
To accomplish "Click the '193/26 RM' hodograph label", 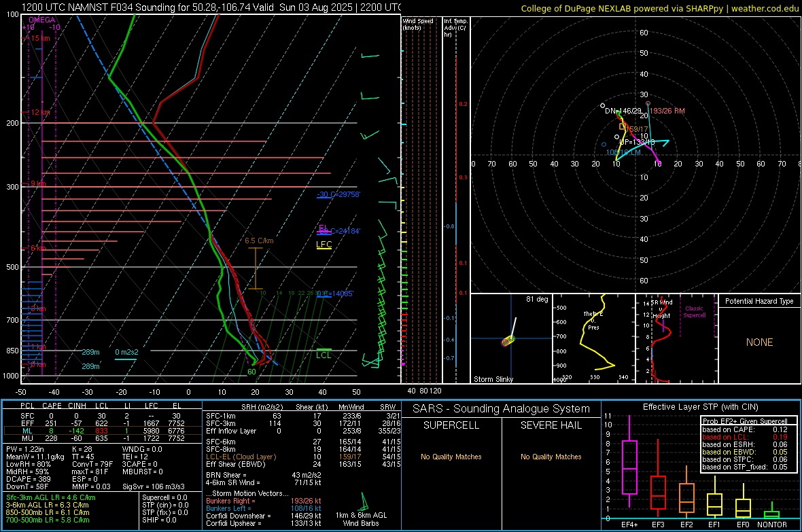I will point(667,111).
